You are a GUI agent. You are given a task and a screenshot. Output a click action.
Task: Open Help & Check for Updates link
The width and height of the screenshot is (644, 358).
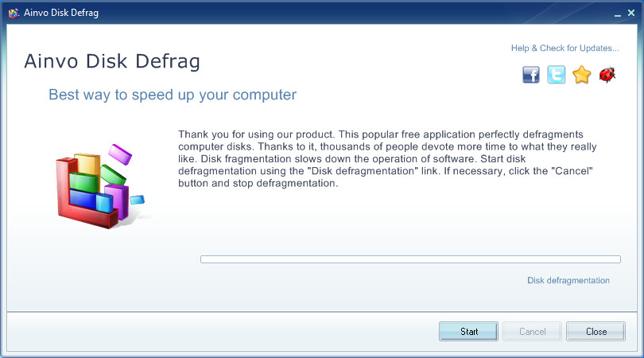pos(564,48)
